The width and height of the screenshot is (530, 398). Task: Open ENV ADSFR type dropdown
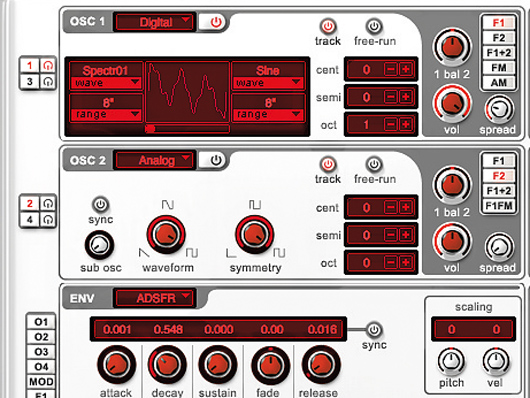155,298
